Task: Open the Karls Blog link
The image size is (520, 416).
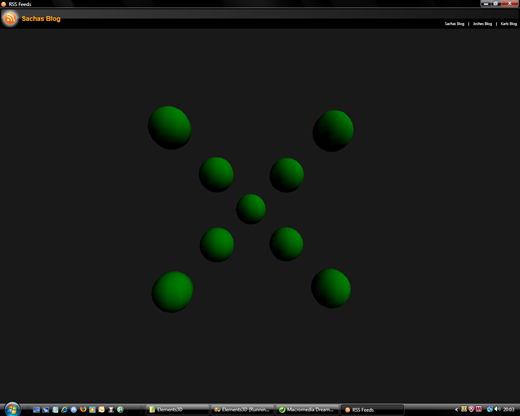Action: point(509,24)
